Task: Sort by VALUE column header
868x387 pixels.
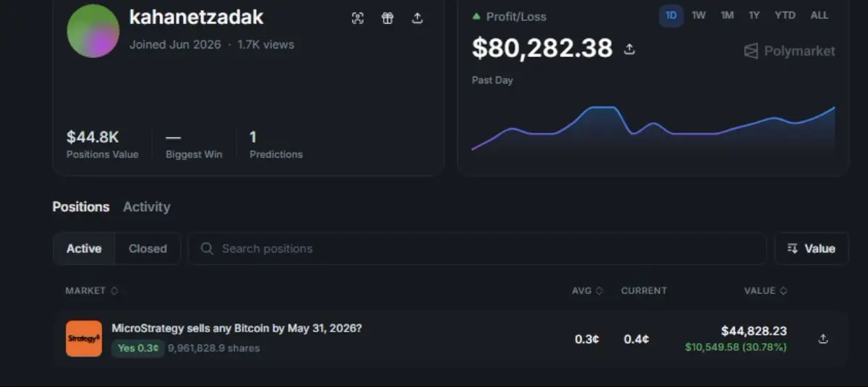Action: tap(765, 291)
